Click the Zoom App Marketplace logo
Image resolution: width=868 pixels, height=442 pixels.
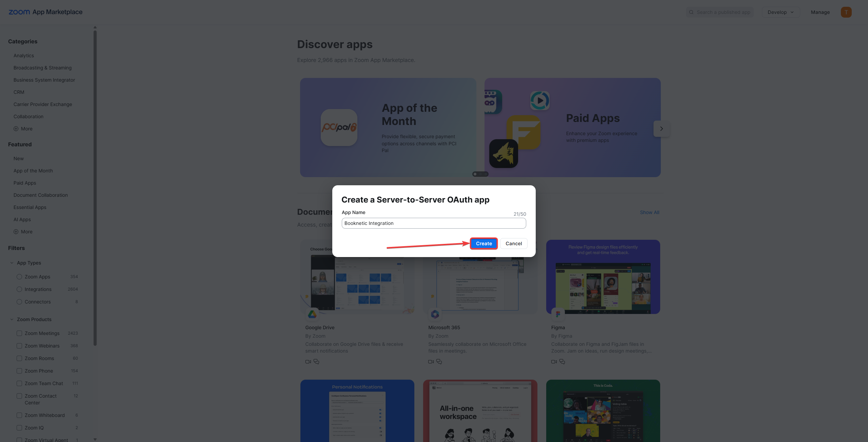(x=45, y=12)
